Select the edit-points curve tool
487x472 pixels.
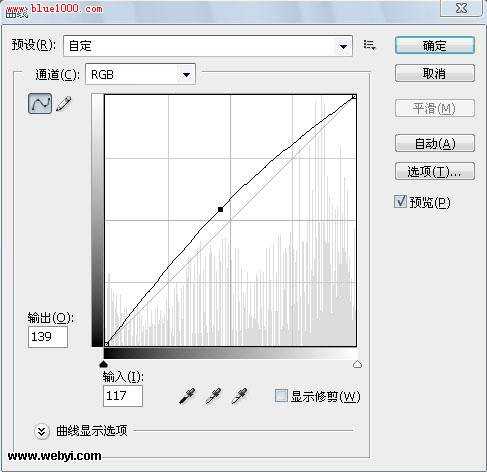(40, 104)
